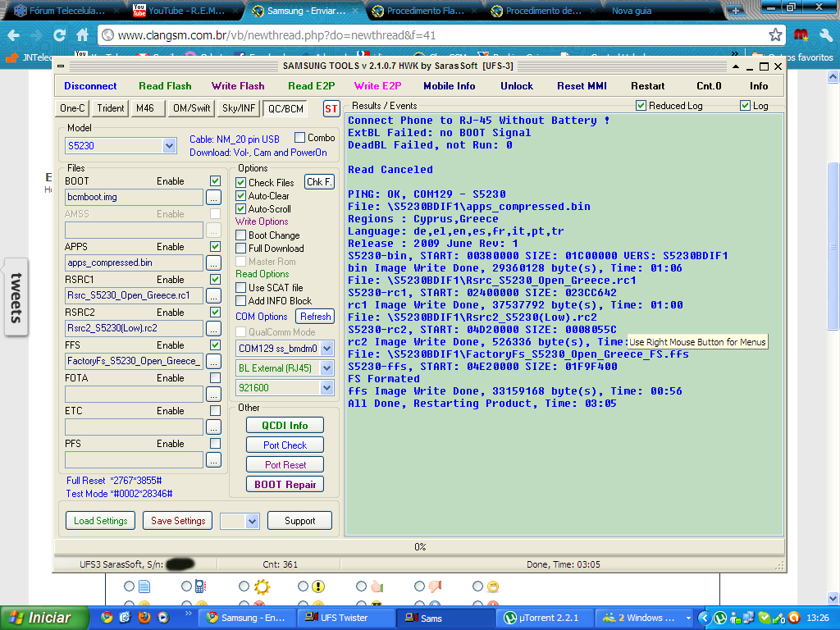Toggle the Auto-Clear option
840x630 pixels.
241,195
